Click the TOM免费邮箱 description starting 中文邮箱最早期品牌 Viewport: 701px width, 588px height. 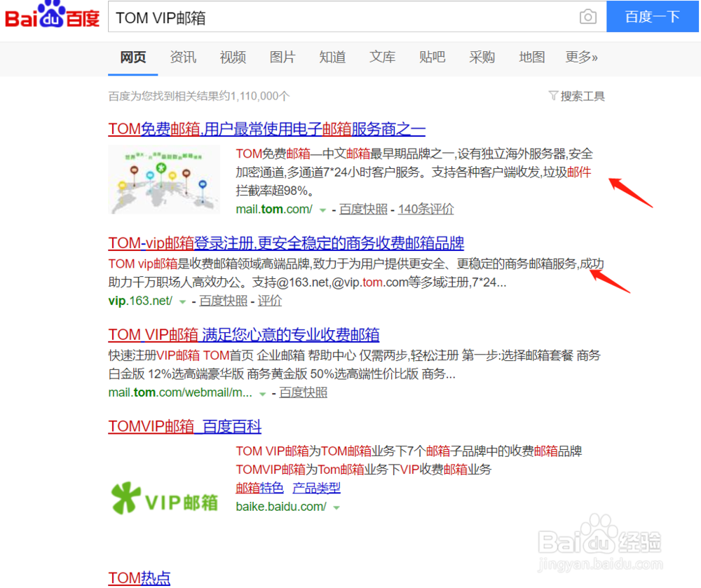tap(414, 172)
